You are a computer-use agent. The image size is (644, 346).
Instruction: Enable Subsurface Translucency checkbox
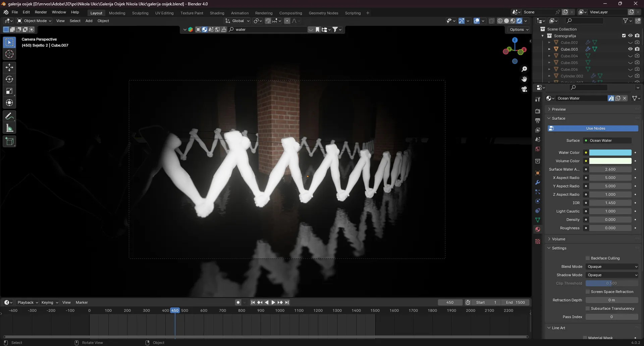coord(588,308)
